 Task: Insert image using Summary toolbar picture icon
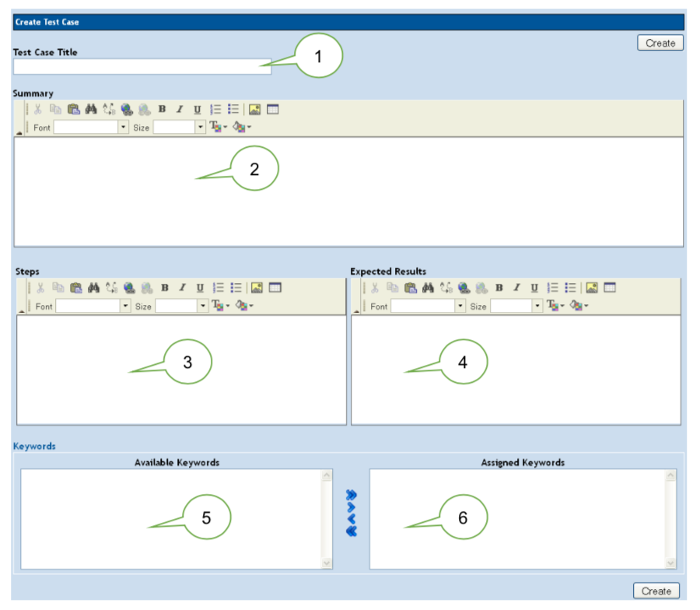[254, 110]
